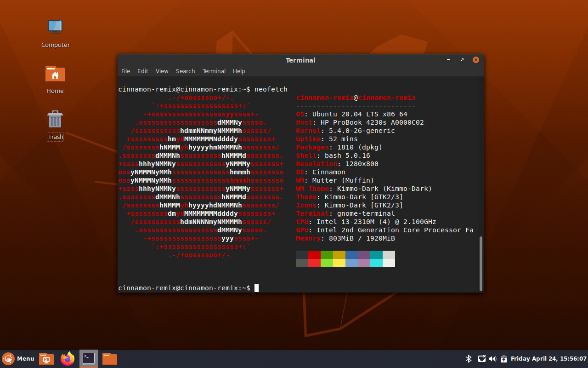588x368 pixels.
Task: Check battery status in the system tray
Action: tap(504, 358)
